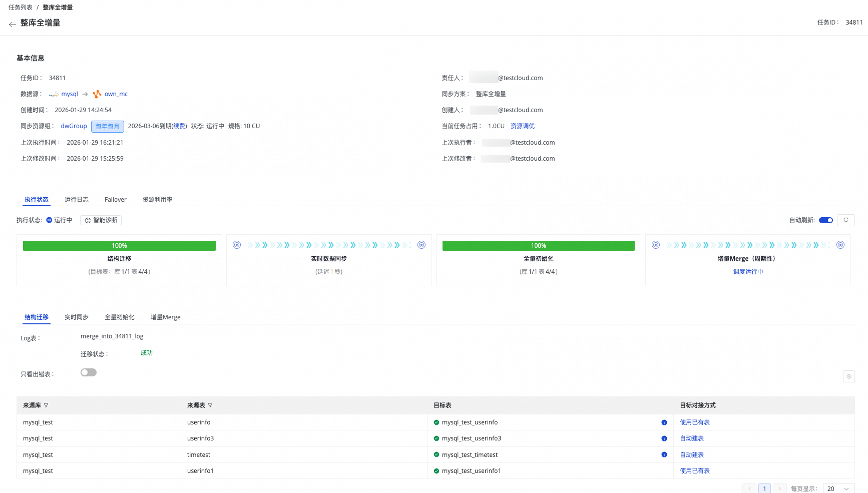Click target table mysql_test_userinfo1 text
Image resolution: width=868 pixels, height=493 pixels.
pyautogui.click(x=472, y=471)
